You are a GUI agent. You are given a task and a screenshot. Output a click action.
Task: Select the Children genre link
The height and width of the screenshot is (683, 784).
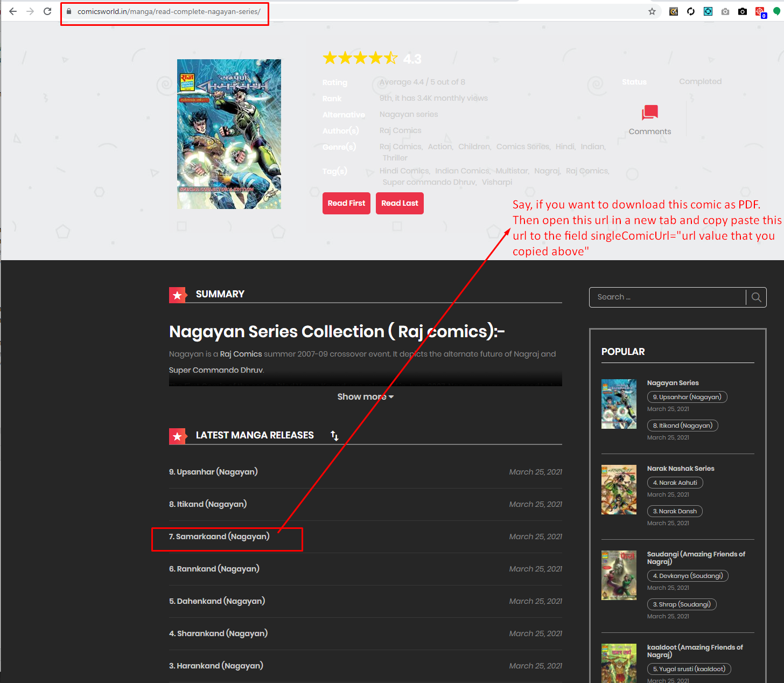click(x=474, y=147)
